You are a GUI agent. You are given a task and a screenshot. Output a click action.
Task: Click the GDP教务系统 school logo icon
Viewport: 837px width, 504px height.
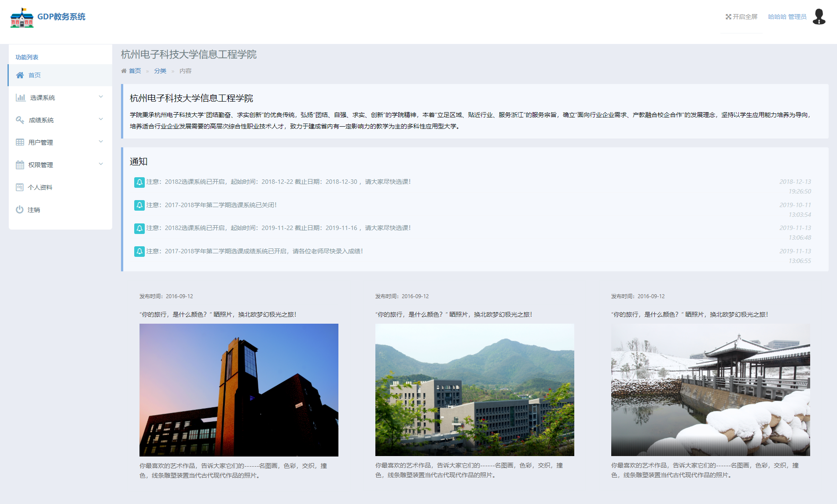point(22,18)
